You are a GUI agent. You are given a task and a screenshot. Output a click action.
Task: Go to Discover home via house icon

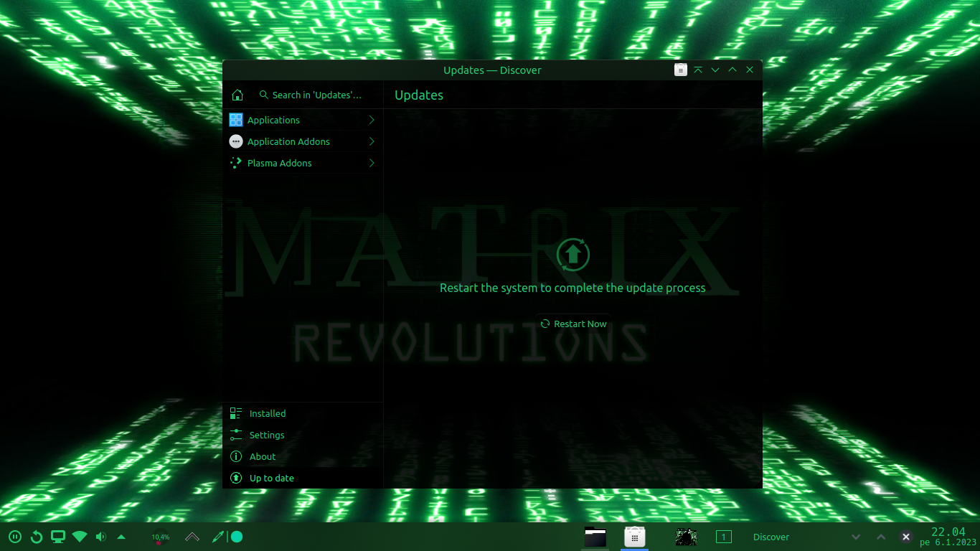click(x=237, y=95)
